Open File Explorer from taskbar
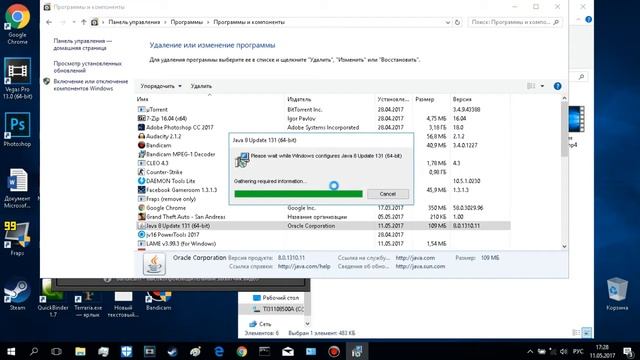 pyautogui.click(x=80, y=351)
